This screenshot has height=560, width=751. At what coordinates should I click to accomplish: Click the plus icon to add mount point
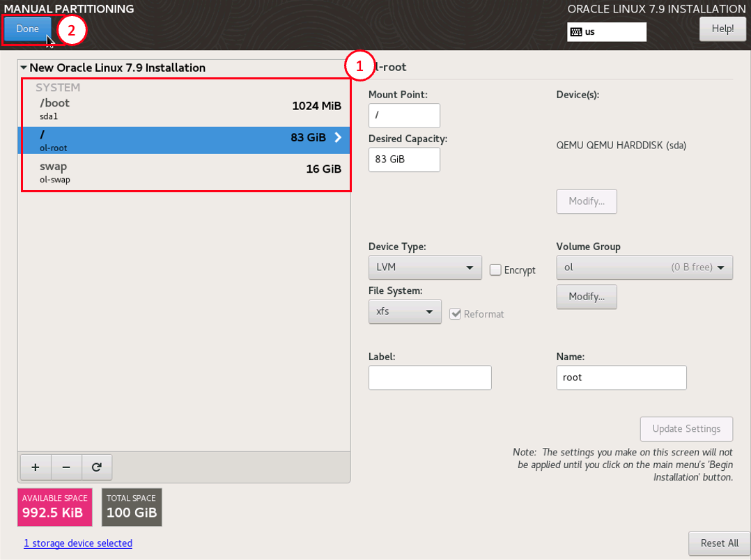[36, 467]
